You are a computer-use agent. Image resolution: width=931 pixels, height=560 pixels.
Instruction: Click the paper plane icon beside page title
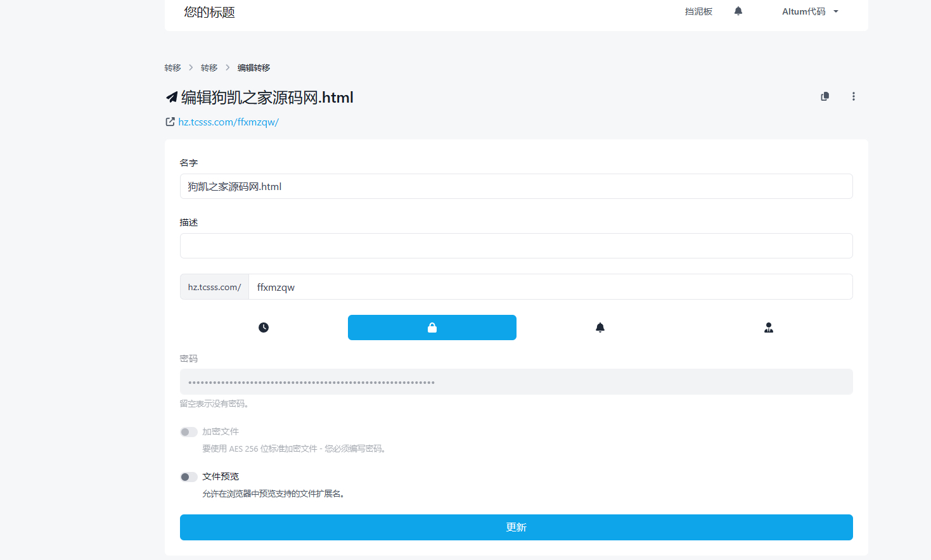tap(172, 97)
